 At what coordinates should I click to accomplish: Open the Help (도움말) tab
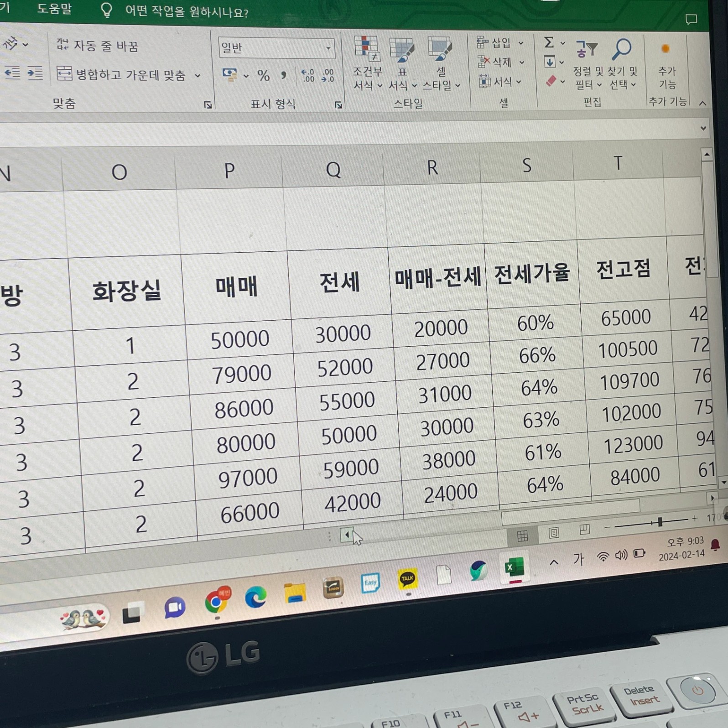coord(55,9)
